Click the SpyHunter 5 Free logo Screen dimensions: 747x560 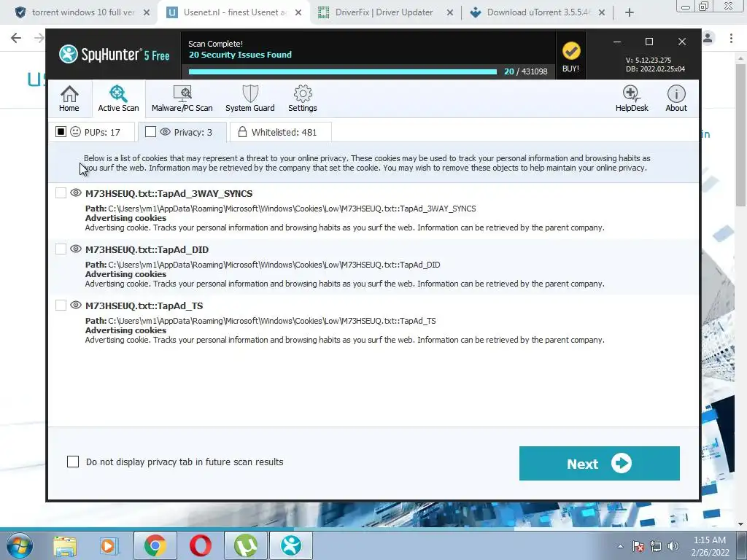pyautogui.click(x=115, y=54)
